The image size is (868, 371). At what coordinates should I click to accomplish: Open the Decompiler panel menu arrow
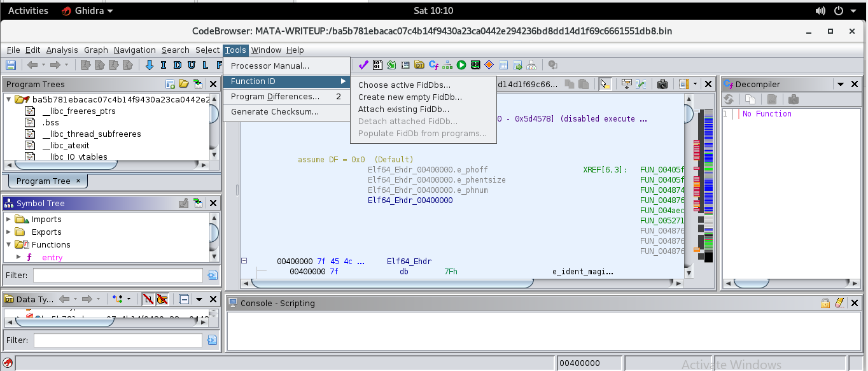[840, 84]
